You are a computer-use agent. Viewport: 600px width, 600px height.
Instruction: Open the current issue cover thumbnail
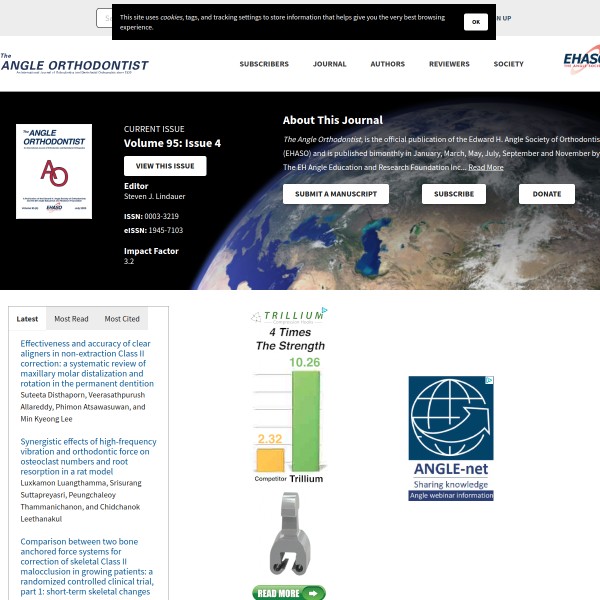(x=54, y=171)
